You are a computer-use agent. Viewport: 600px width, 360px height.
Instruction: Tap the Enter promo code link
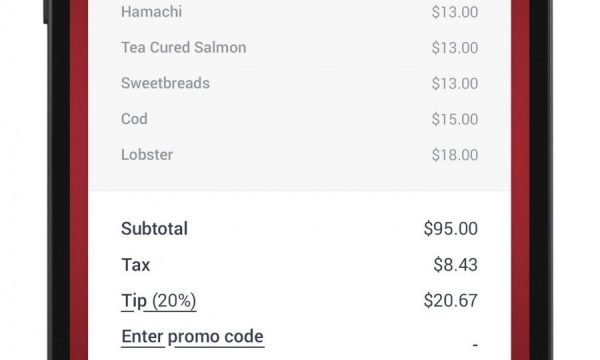coord(192,337)
